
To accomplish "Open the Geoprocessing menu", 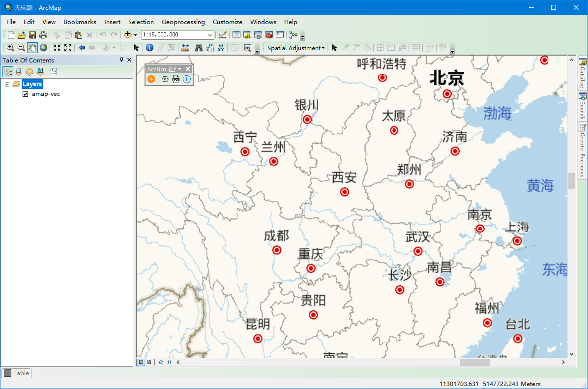I will click(183, 22).
